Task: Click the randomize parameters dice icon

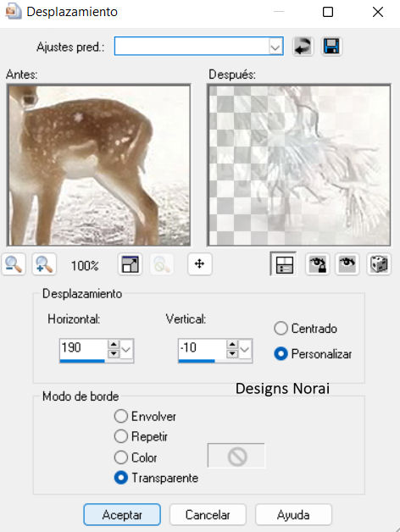Action: (379, 264)
